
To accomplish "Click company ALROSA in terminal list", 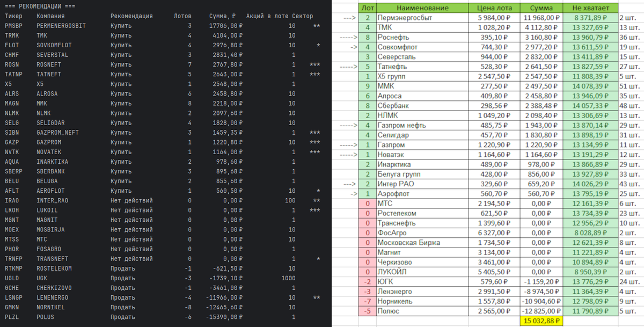I will pos(47,93).
